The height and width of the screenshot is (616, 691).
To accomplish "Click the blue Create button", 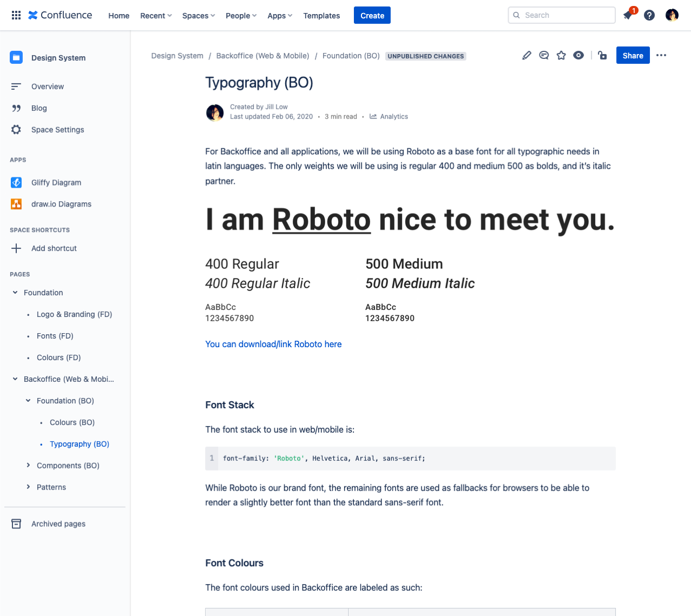I will point(372,15).
